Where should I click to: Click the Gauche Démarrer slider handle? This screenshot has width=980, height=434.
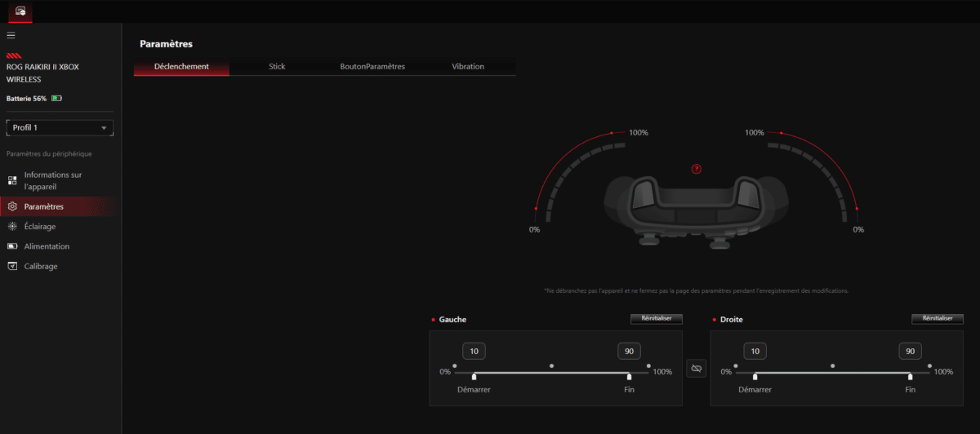pos(474,376)
